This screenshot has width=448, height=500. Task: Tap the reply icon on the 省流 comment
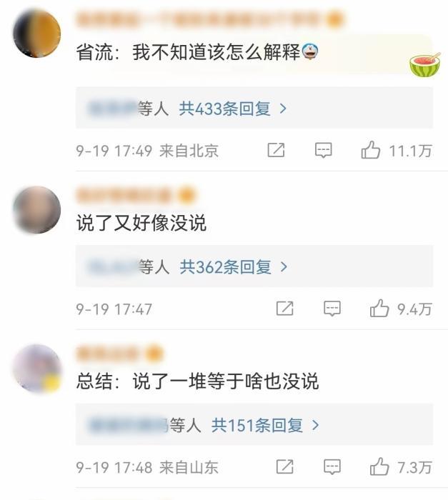tap(324, 150)
